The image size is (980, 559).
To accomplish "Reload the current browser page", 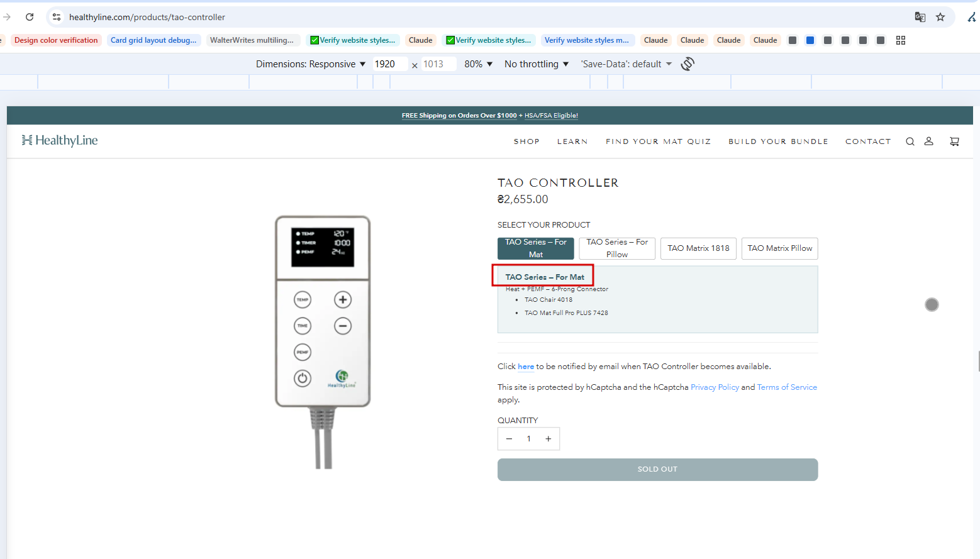I will coord(30,17).
